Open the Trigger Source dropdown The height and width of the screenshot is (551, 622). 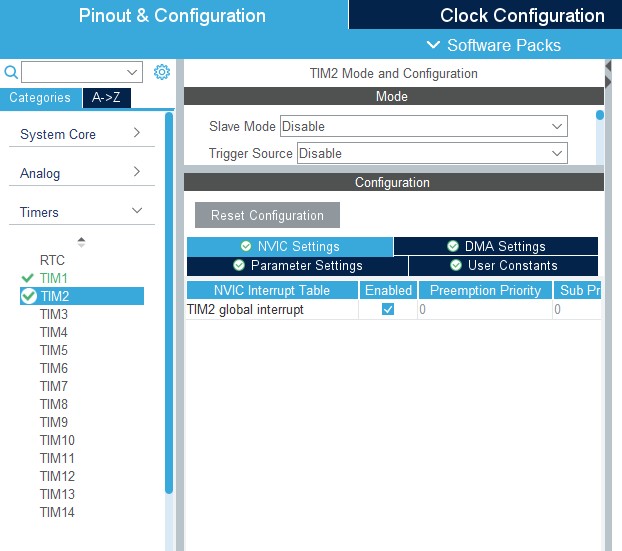(x=432, y=153)
